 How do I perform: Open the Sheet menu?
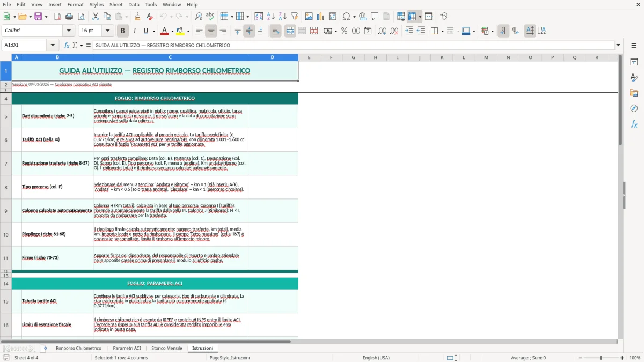pos(116,4)
